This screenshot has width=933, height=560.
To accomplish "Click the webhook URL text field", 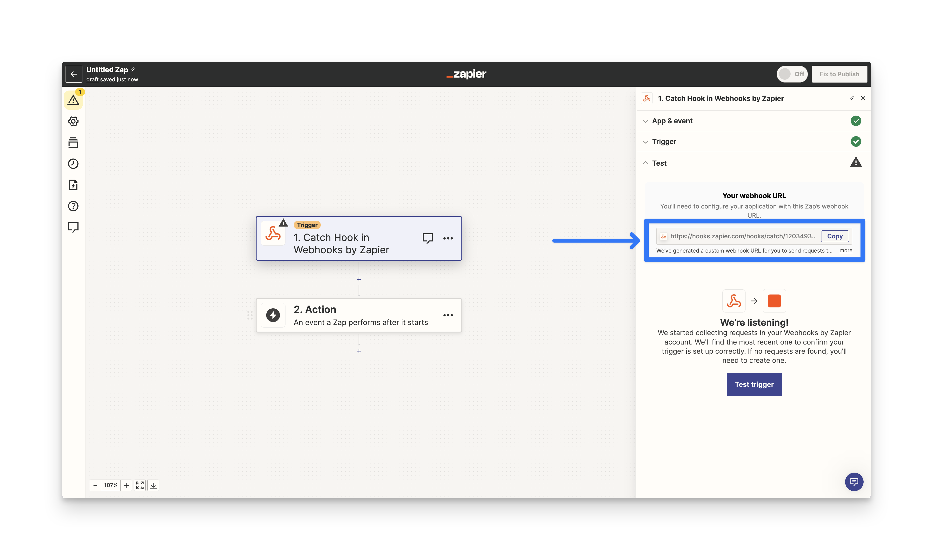I will pos(742,236).
